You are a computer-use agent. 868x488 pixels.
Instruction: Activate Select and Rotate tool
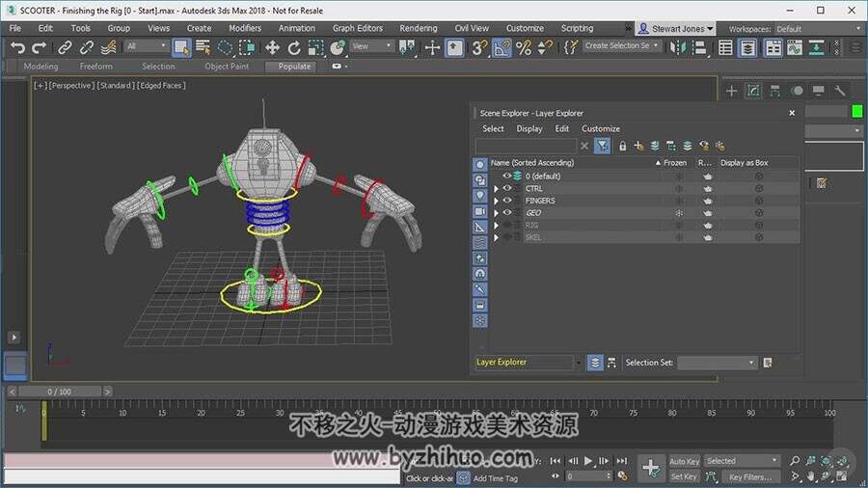294,48
